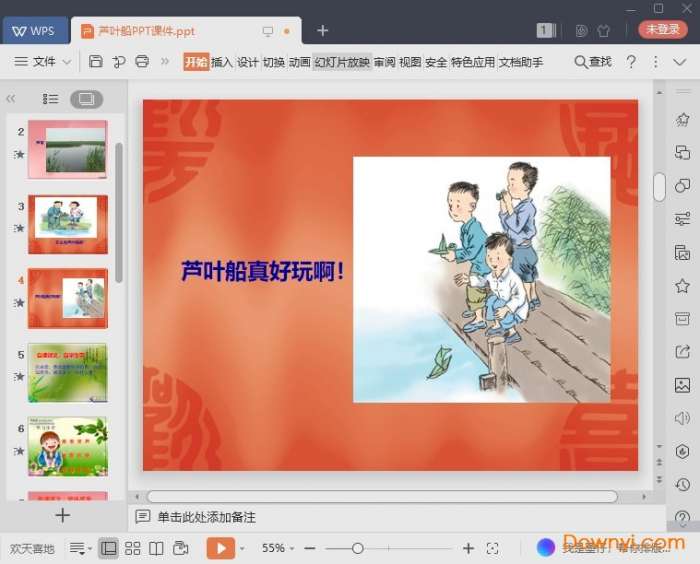Screen dimensions: 700x564
Task: Click the undo icon in toolbar
Action: tap(119, 61)
